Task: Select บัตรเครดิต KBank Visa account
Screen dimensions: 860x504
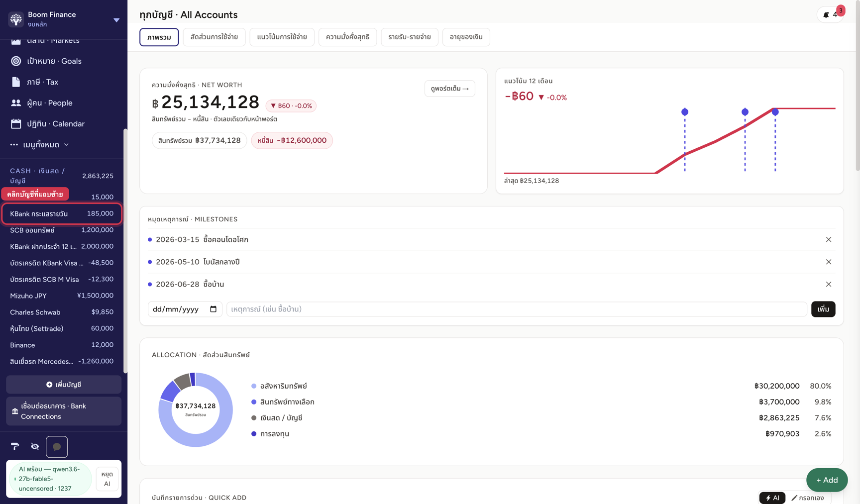Action: click(62, 263)
